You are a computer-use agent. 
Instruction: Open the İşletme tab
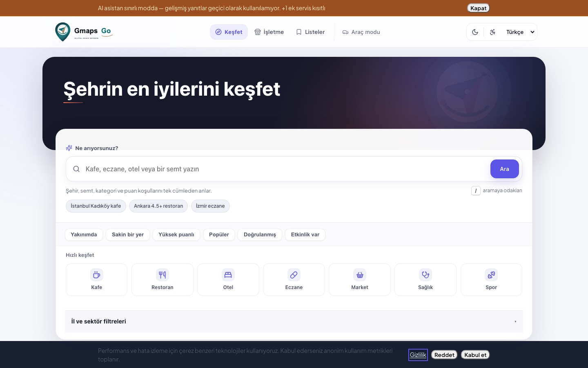click(269, 32)
